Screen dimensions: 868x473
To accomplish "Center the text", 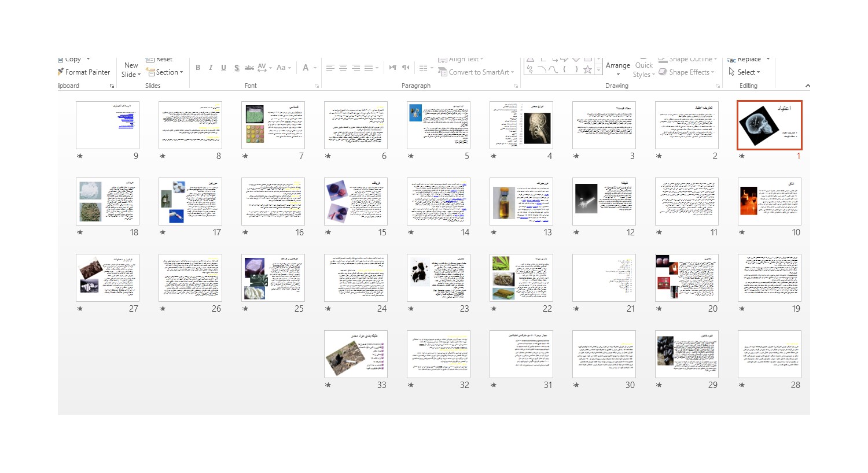I will coord(343,68).
